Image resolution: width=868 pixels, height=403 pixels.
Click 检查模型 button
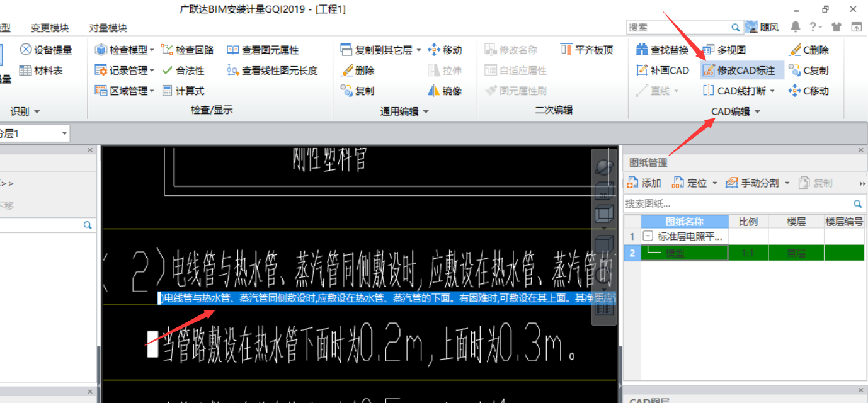pos(121,50)
